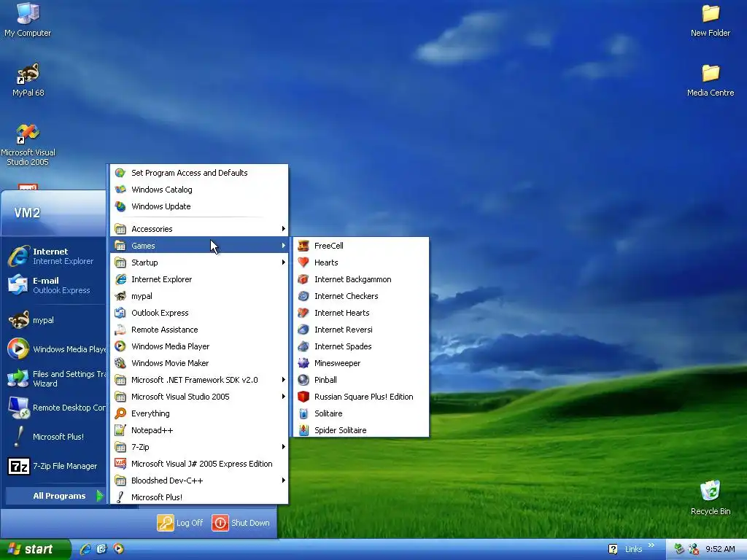The height and width of the screenshot is (560, 747).
Task: Click Windows Media Player Quick Launch icon
Action: pos(118,549)
